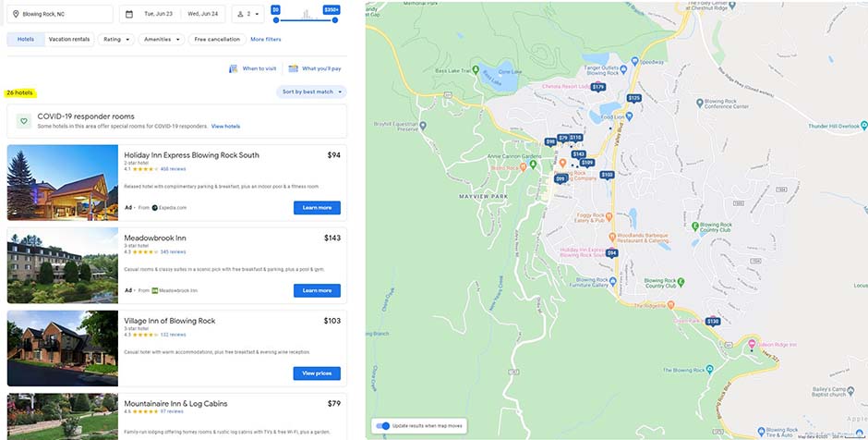The image size is (868, 440).
Task: Select the $99 price marker on the map
Action: pos(561,178)
